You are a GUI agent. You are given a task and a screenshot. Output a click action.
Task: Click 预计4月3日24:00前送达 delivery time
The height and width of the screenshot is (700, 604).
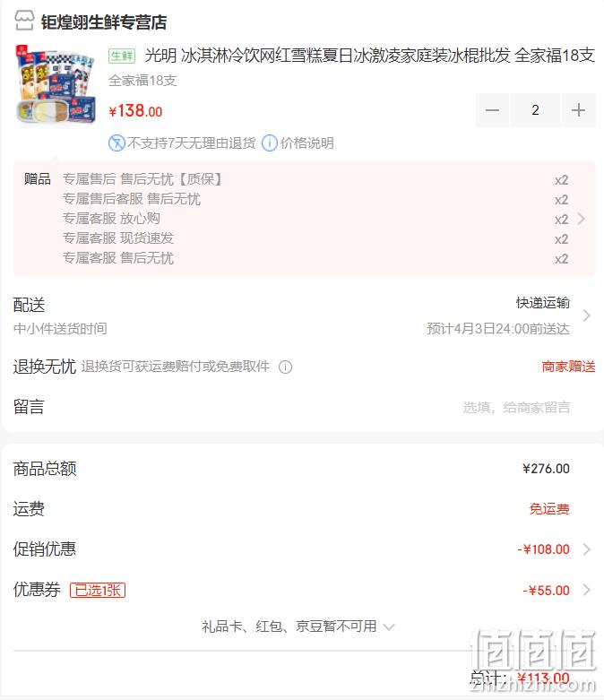498,329
